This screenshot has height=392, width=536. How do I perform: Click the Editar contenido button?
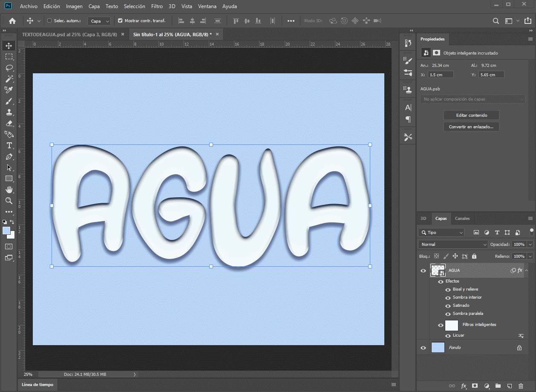(471, 115)
